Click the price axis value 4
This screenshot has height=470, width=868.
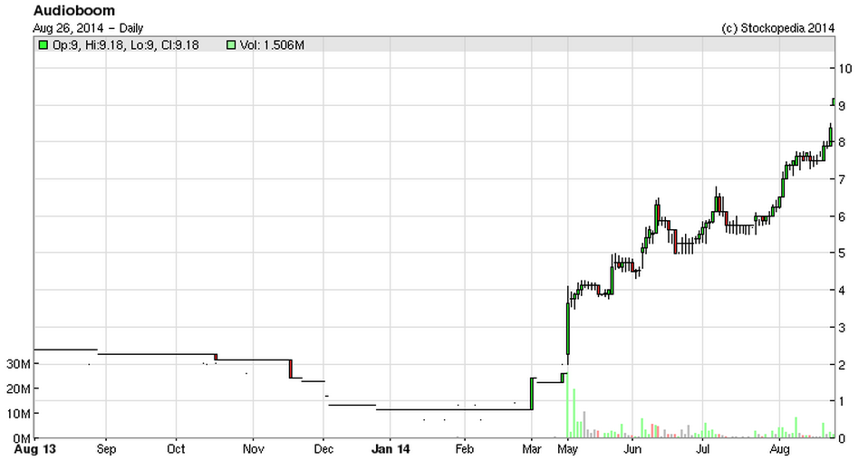(x=842, y=291)
